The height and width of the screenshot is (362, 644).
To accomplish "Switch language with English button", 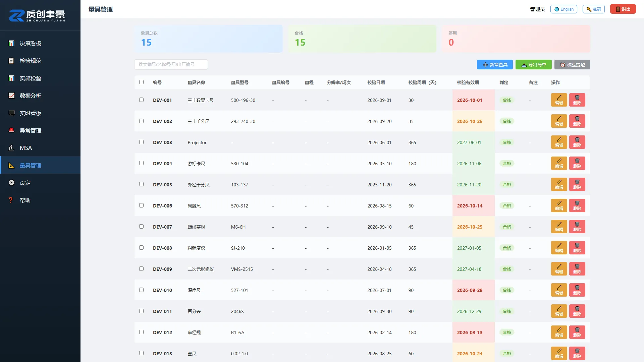I will coord(564,9).
